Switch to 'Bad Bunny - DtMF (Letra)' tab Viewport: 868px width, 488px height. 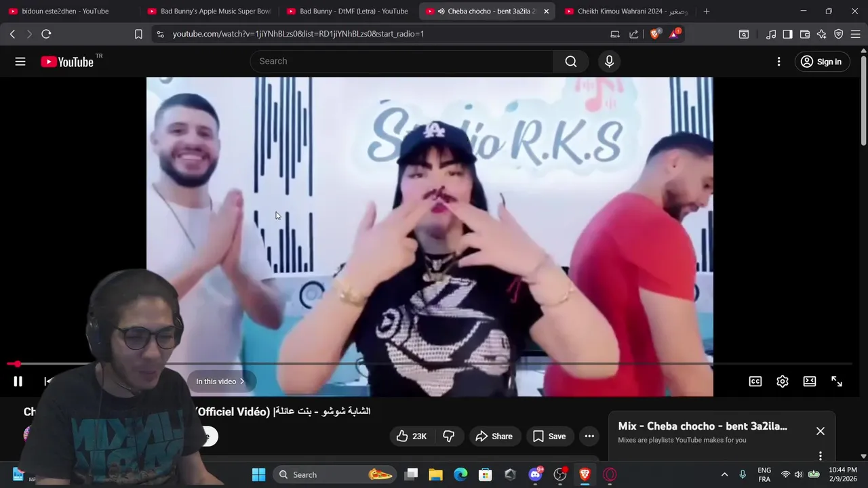[x=348, y=12]
